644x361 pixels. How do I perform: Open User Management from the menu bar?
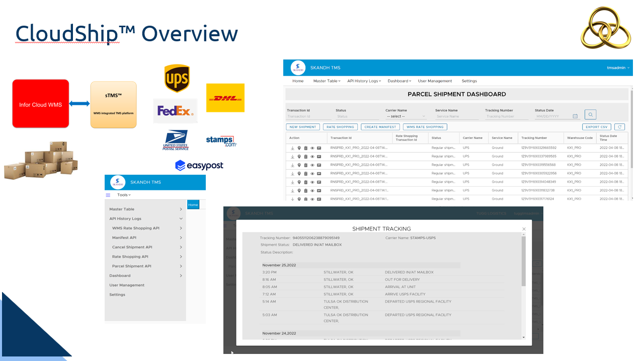click(x=435, y=81)
